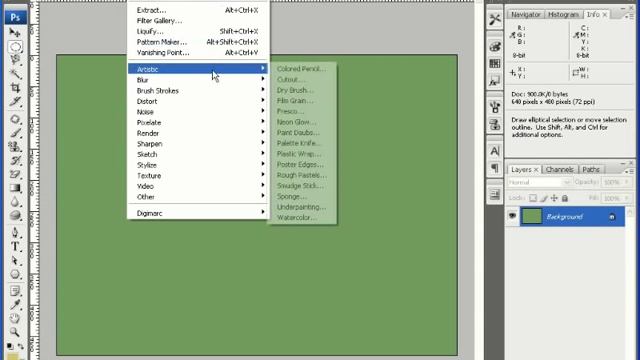
Task: Open the Digimarc submenu
Action: 198,213
